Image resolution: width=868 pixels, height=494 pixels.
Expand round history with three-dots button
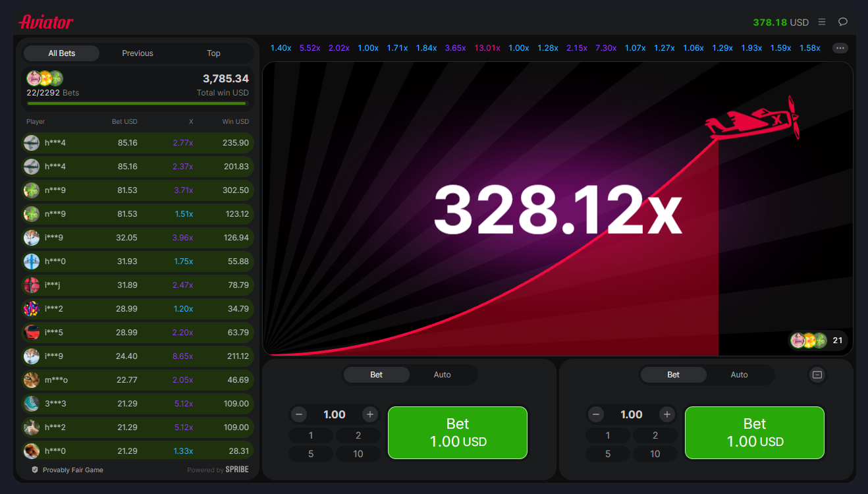[x=840, y=48]
